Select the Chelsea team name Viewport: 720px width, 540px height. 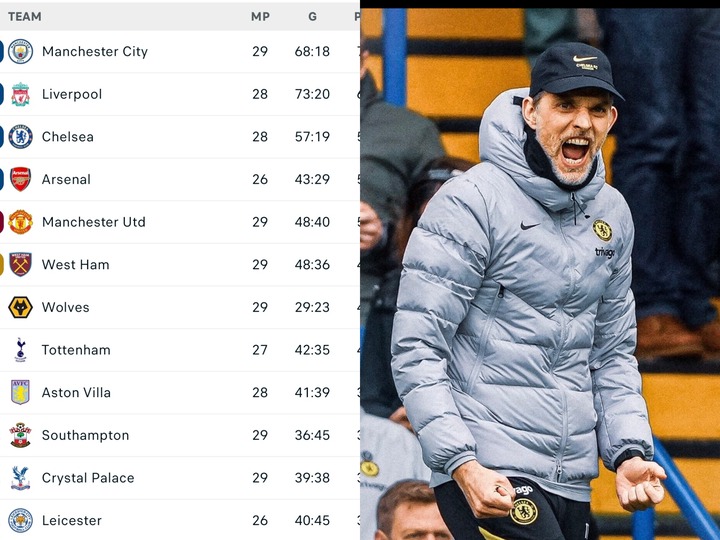[68, 137]
